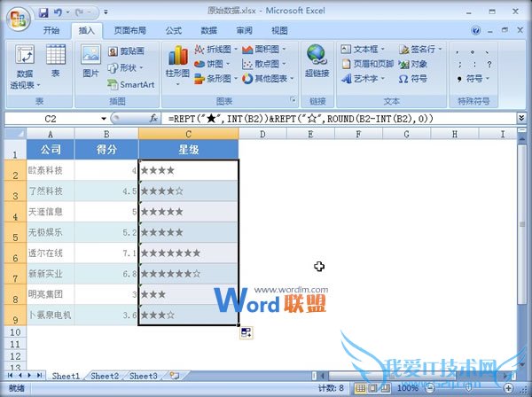Open the shapes (形状) gallery
Screen dimensions: 532x397
(125, 68)
